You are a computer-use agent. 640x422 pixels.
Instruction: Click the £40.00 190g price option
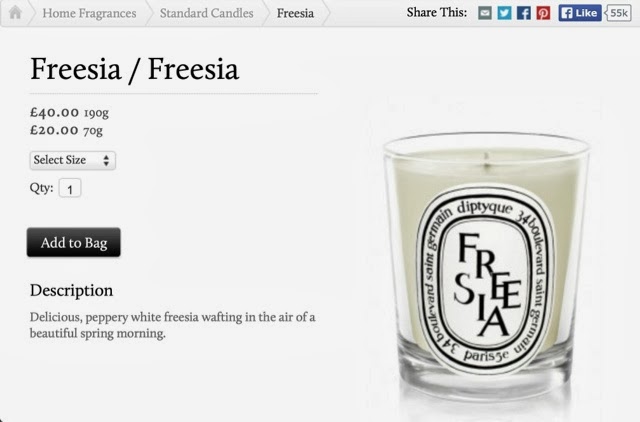pyautogui.click(x=69, y=112)
